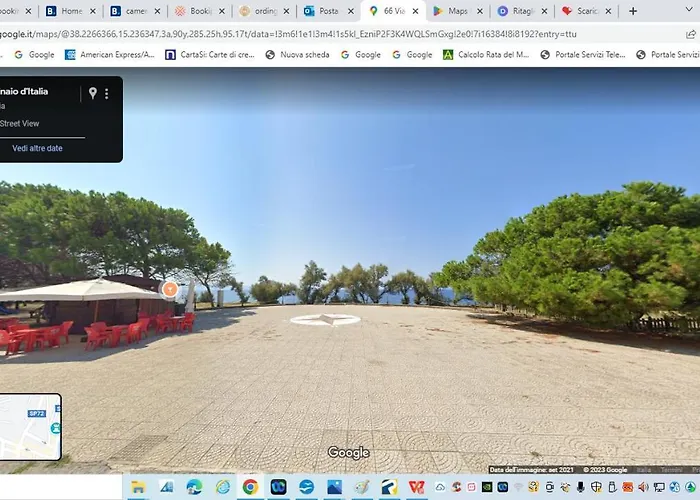Open the three-dot options menu in the Street View panel
This screenshot has width=700, height=500.
[x=106, y=93]
